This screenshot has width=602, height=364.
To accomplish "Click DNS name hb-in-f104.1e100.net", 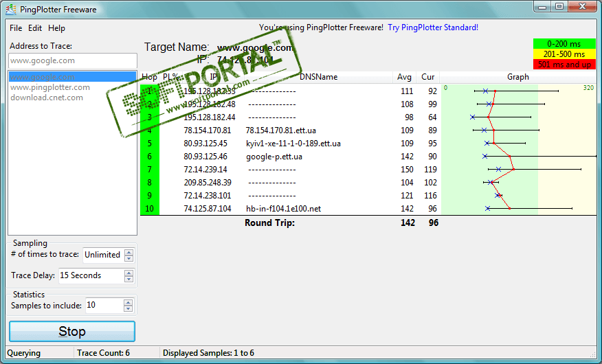I will click(283, 209).
